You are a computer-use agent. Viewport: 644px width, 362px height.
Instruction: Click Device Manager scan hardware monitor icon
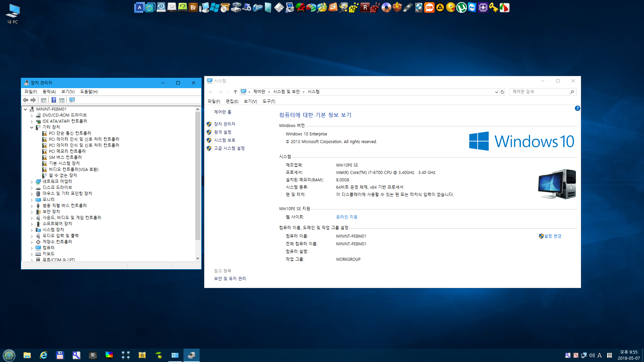coord(72,100)
